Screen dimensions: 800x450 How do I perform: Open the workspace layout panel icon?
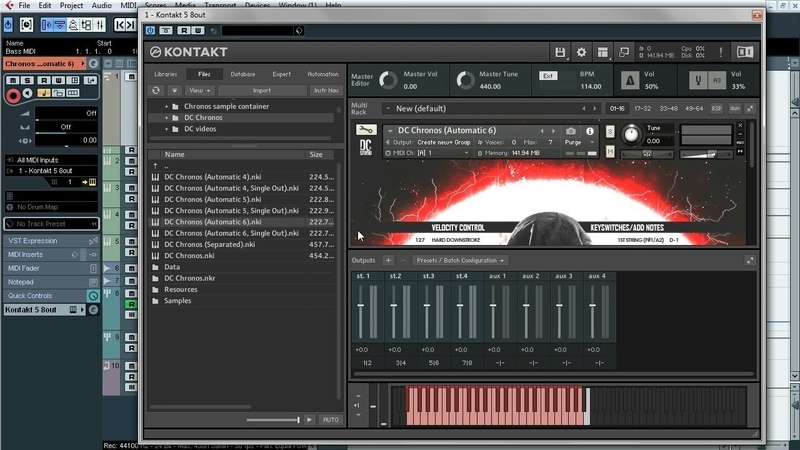pyautogui.click(x=603, y=52)
